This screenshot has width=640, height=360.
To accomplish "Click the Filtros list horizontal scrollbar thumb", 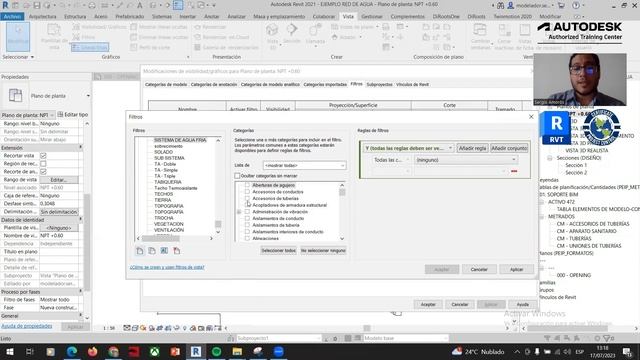I will click(160, 238).
